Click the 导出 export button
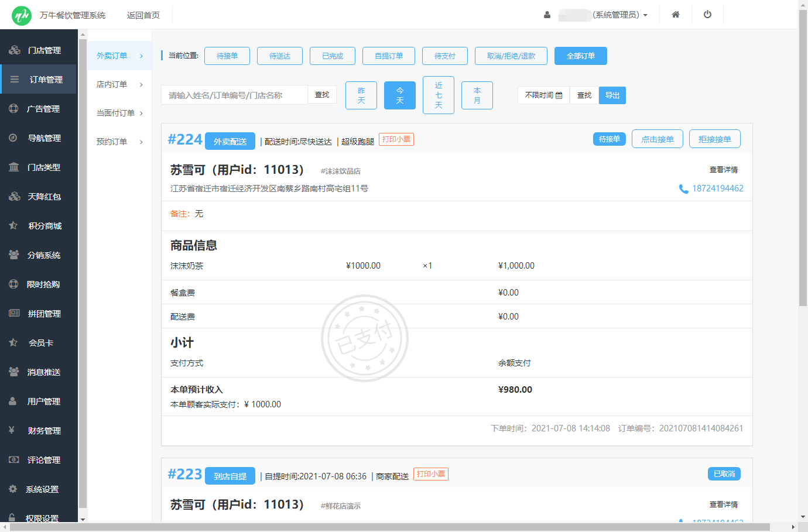This screenshot has width=808, height=532. tap(612, 95)
